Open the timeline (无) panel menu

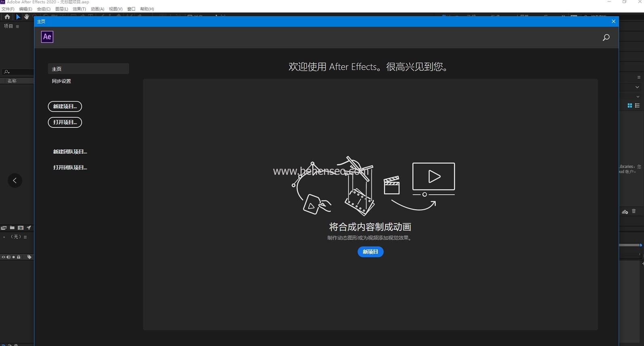pos(25,237)
